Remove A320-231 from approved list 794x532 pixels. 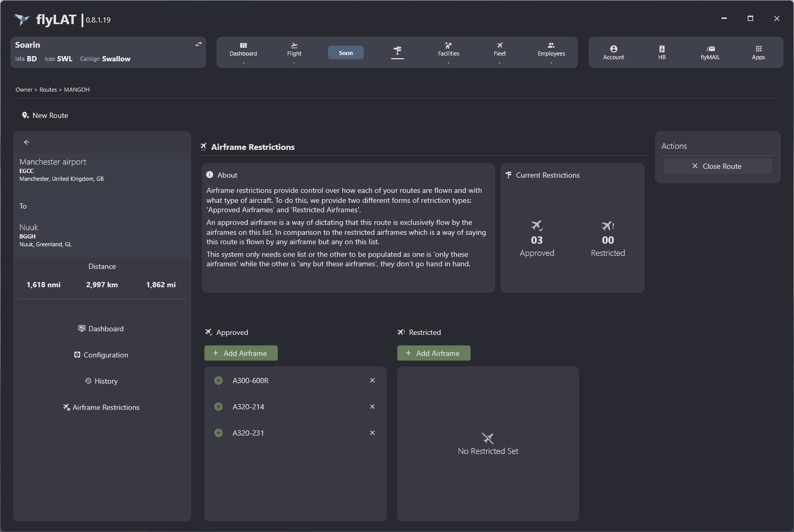pyautogui.click(x=372, y=433)
